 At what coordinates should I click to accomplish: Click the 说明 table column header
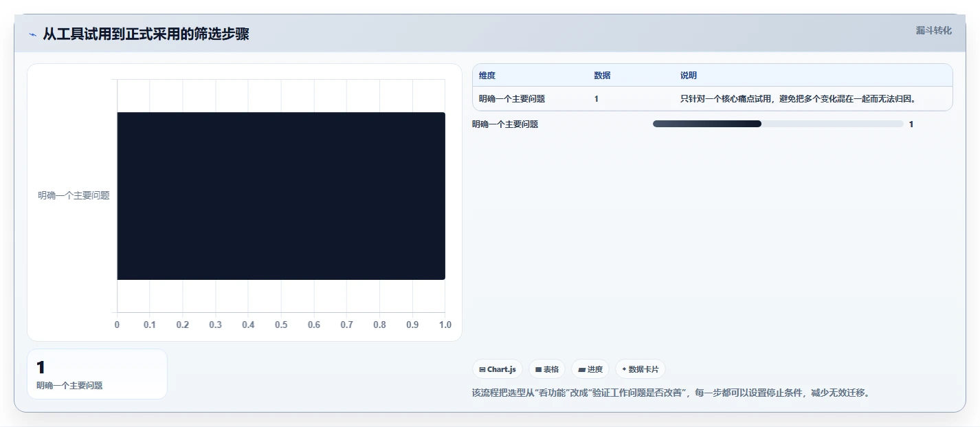point(689,76)
